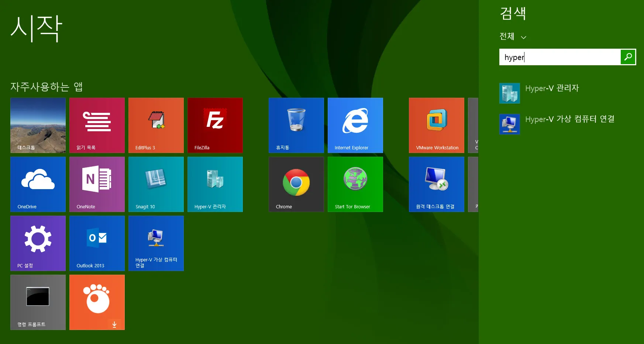Open Internet Explorer

[x=355, y=125]
